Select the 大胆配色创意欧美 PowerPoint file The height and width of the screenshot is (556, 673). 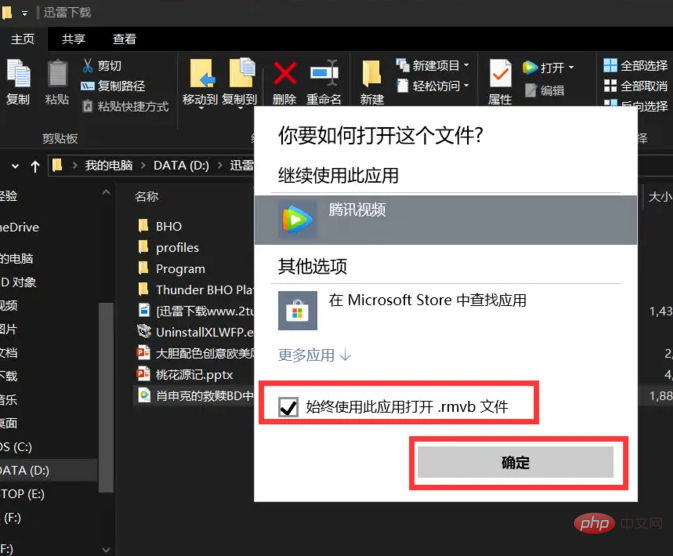tap(196, 353)
